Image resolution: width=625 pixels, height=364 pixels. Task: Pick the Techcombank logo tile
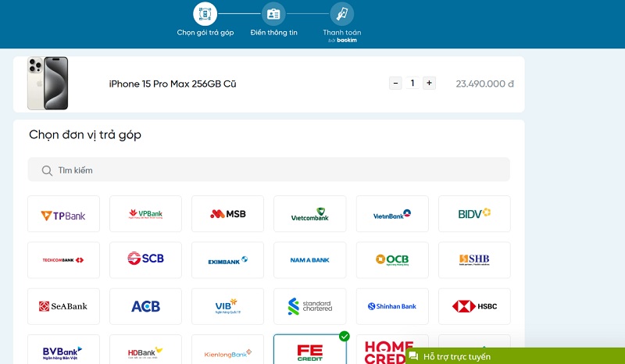pyautogui.click(x=63, y=260)
